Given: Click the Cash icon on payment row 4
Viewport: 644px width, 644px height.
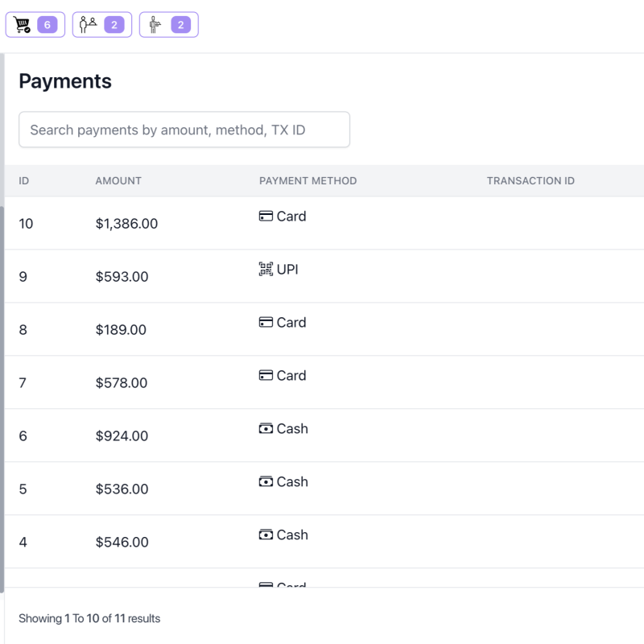Looking at the screenshot, I should tap(266, 534).
